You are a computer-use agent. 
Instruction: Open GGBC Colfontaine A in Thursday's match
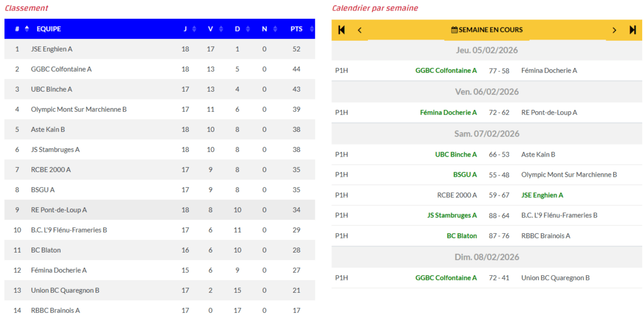pyautogui.click(x=446, y=70)
